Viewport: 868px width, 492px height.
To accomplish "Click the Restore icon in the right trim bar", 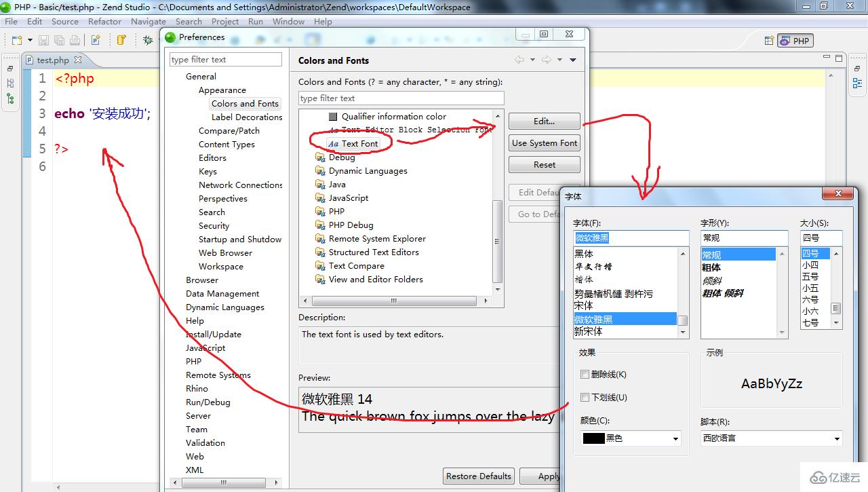I will [857, 69].
